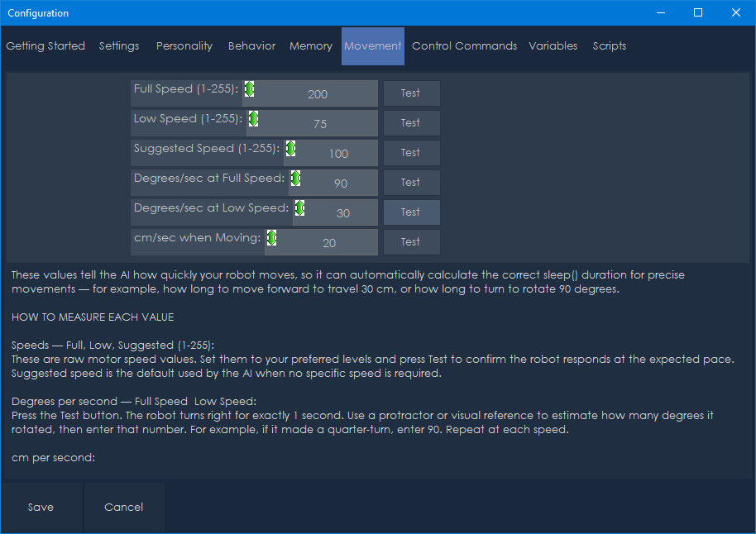Click the Full Speed value field showing 200
The width and height of the screenshot is (756, 534).
[x=318, y=94]
